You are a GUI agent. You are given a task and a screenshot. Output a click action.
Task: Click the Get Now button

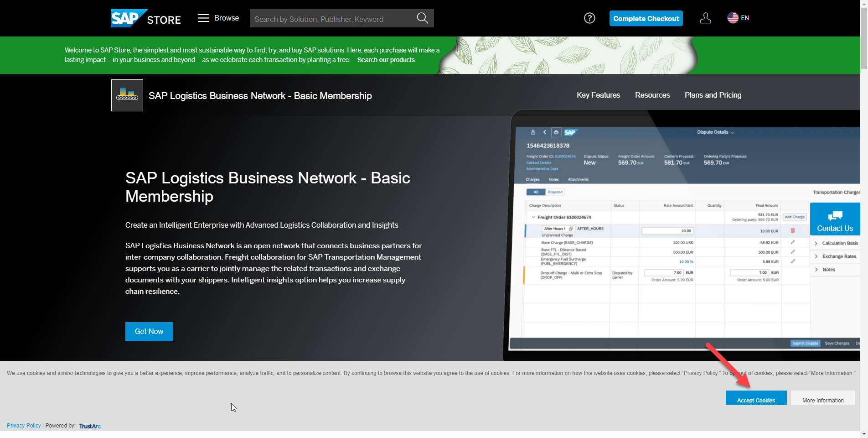149,332
